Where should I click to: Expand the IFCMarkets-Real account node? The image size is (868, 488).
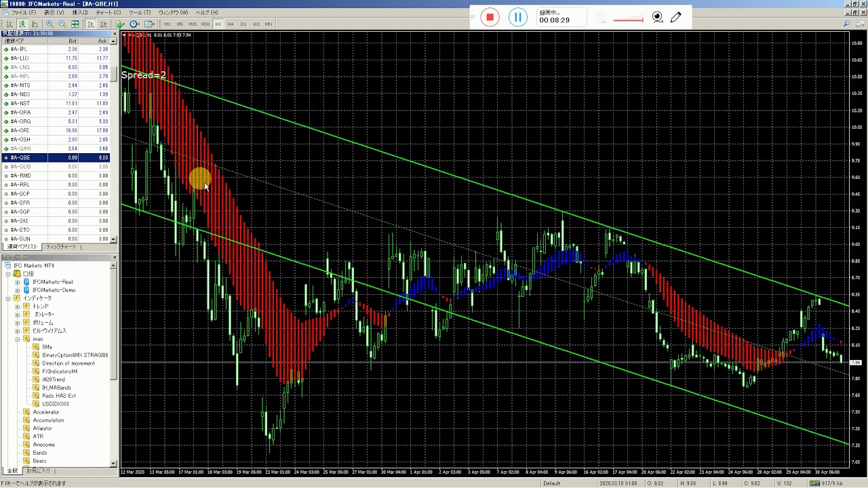click(18, 282)
